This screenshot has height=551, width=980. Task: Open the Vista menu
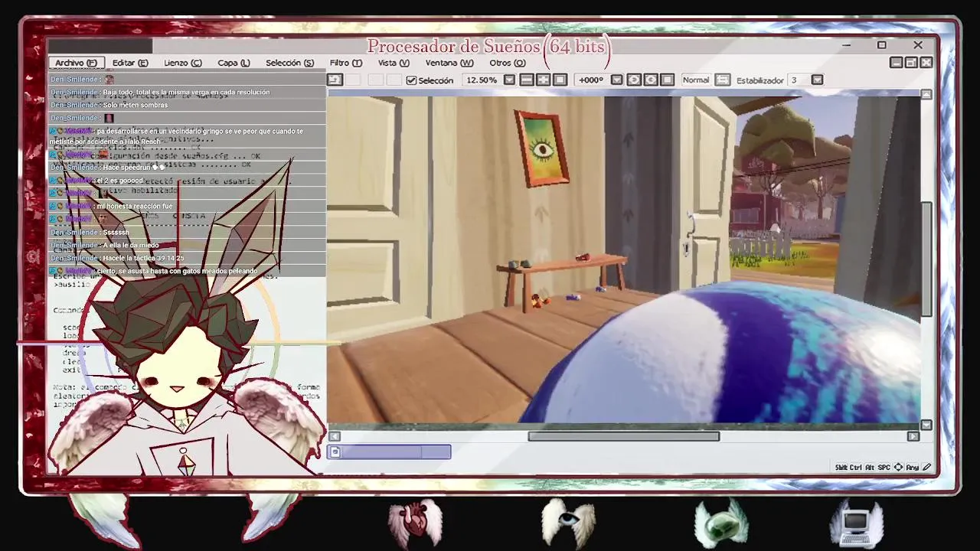393,63
